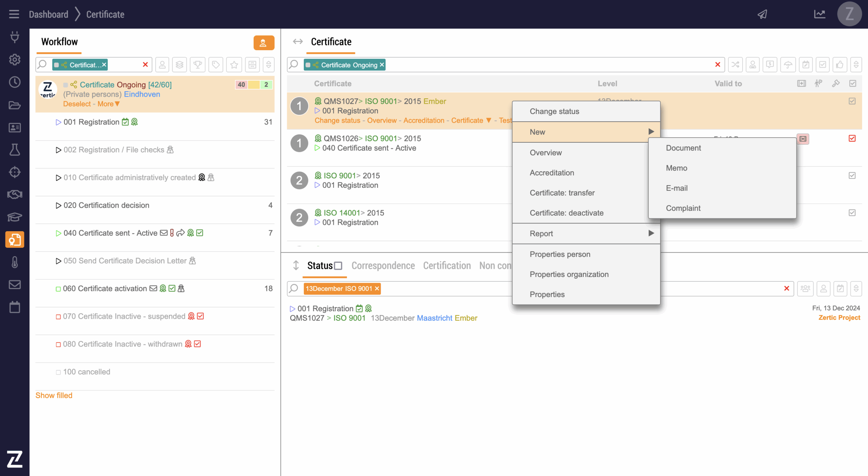Image resolution: width=868 pixels, height=476 pixels.
Task: Toggle the checkbox beside Status tab
Action: tap(338, 266)
